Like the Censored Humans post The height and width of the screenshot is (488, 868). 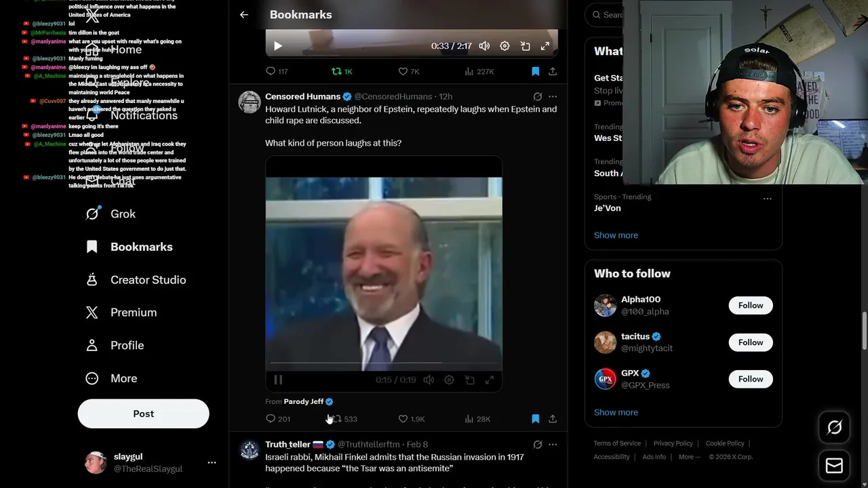pos(411,419)
